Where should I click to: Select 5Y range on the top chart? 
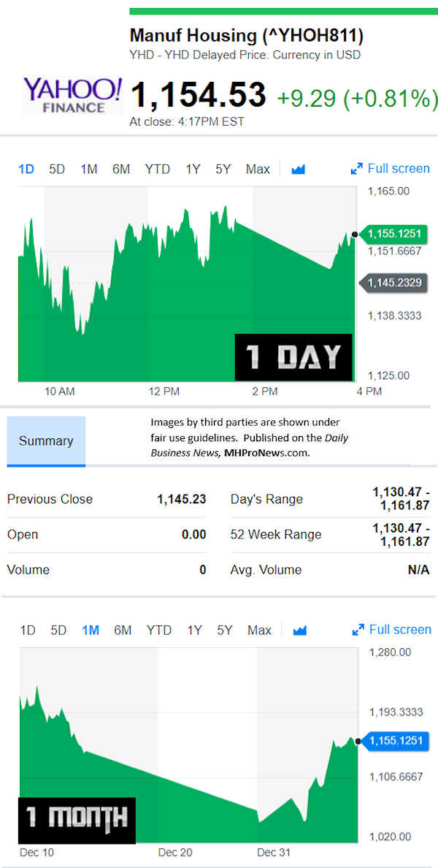pos(223,170)
